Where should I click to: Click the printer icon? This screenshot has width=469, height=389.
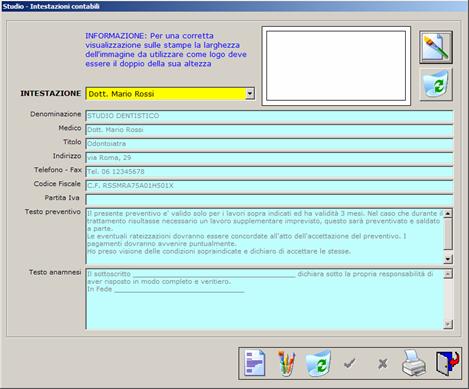[x=414, y=363]
